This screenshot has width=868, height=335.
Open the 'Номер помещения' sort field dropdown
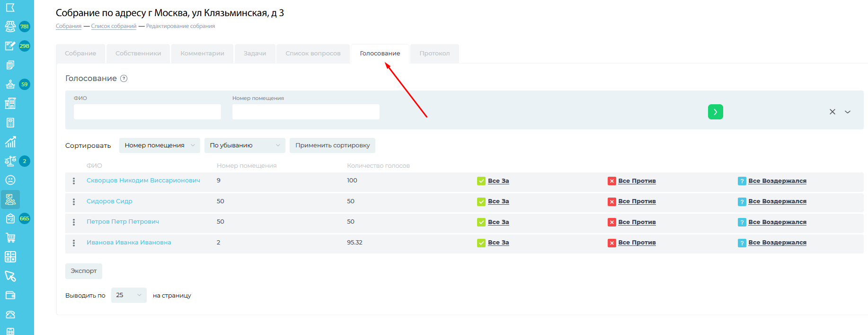159,145
